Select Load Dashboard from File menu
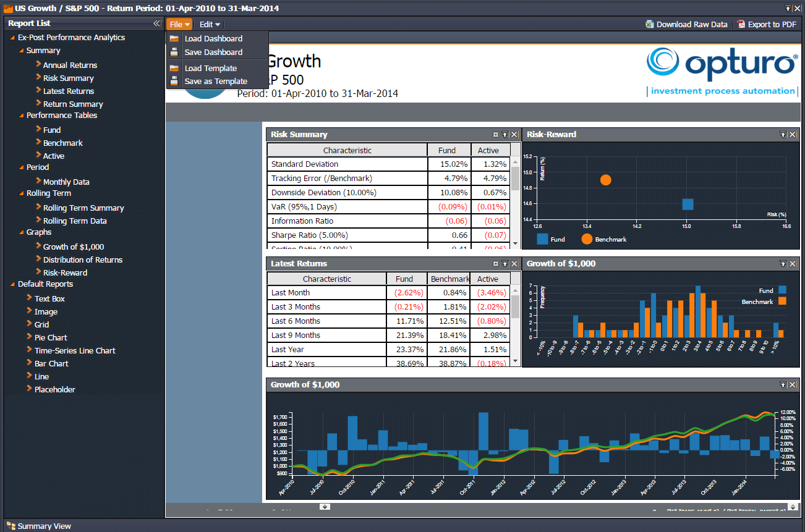The height and width of the screenshot is (532, 805). pos(213,39)
